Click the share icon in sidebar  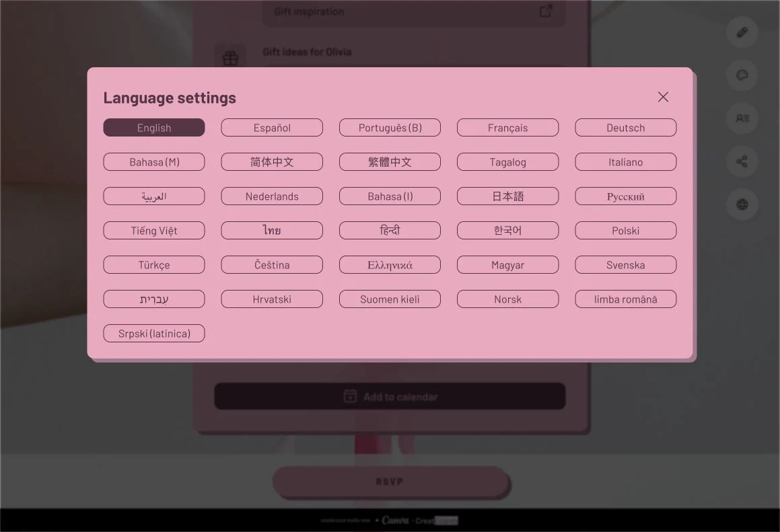(x=742, y=161)
